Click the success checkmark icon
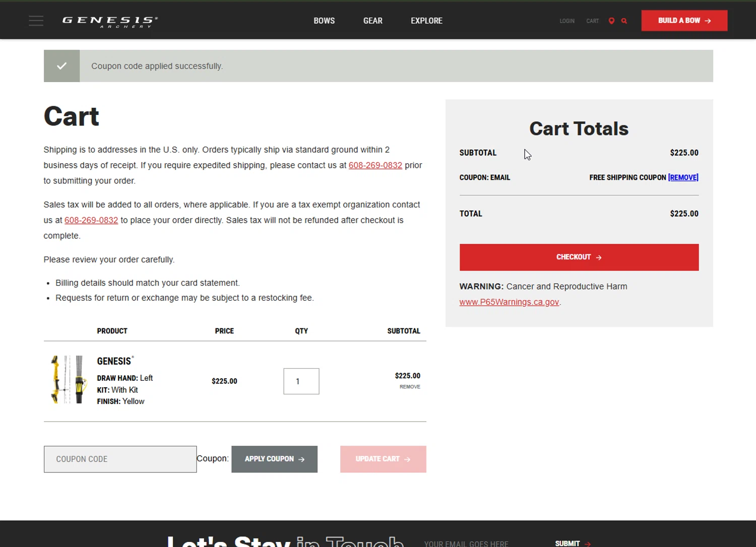 point(61,66)
